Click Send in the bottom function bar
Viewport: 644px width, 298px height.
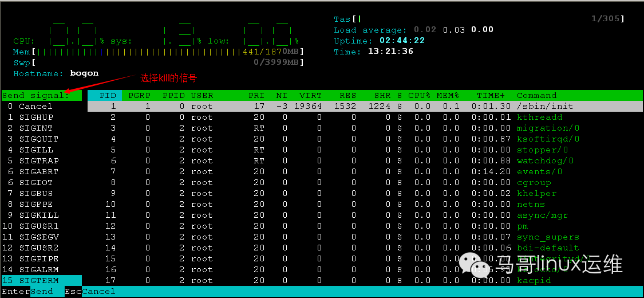coord(41,292)
